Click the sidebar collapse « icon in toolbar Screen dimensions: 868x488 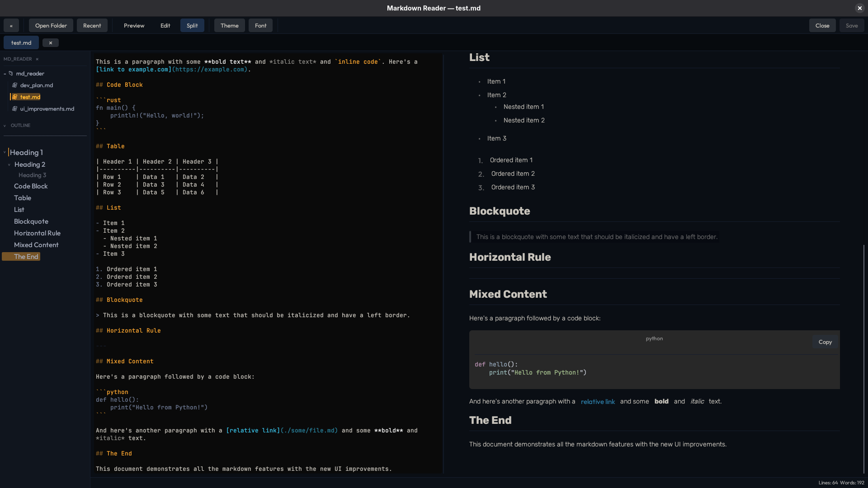click(x=11, y=25)
